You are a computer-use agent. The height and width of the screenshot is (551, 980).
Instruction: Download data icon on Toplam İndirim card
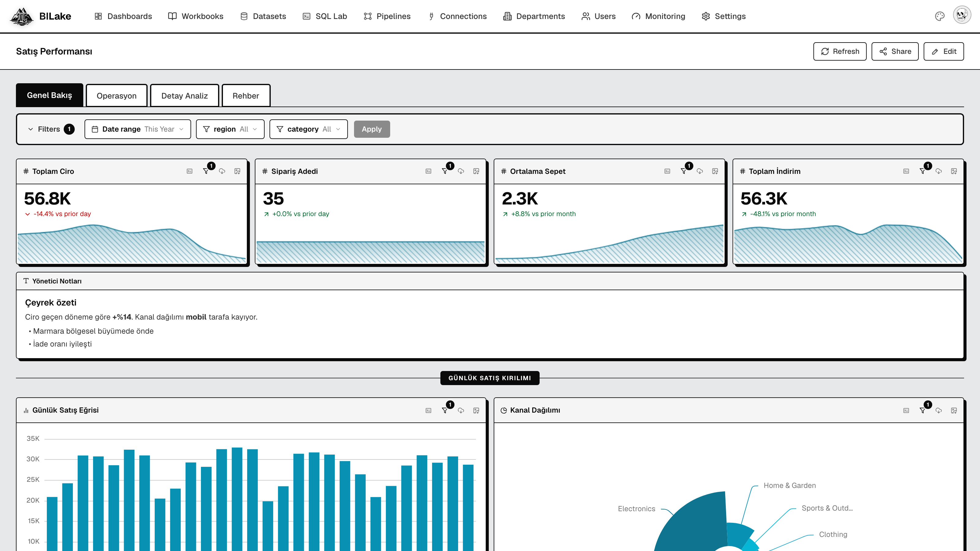tap(939, 171)
